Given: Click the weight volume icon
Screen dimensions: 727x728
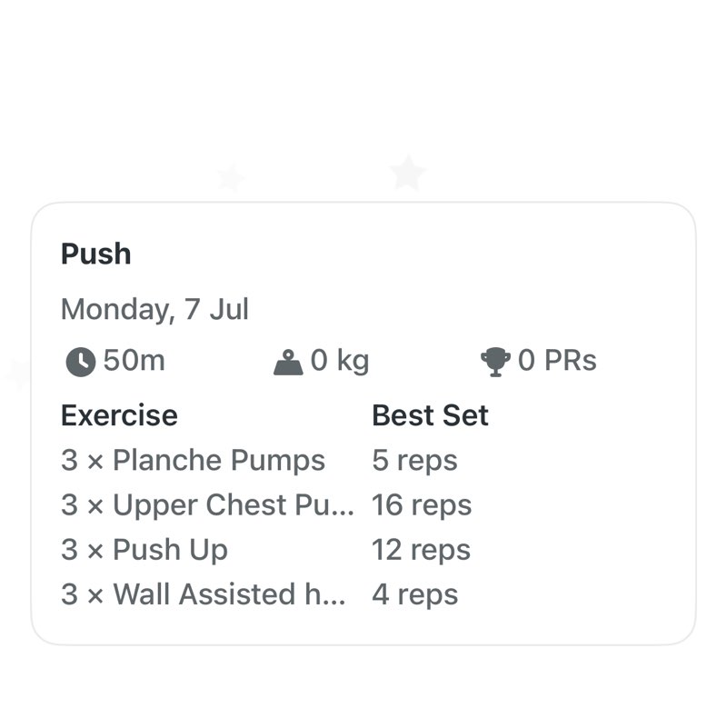Looking at the screenshot, I should point(288,363).
